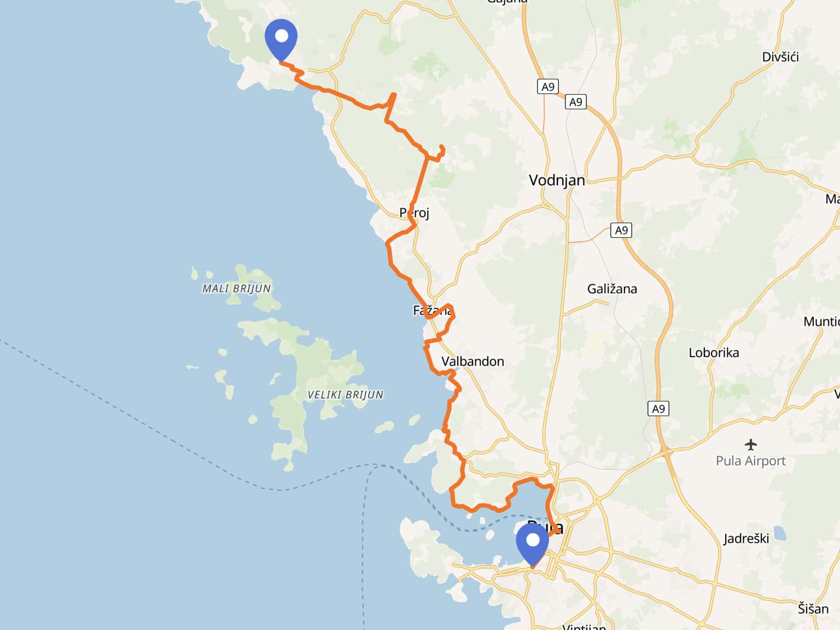Viewport: 840px width, 630px height.
Task: Select the Veliki Brijun island label
Action: click(x=345, y=395)
